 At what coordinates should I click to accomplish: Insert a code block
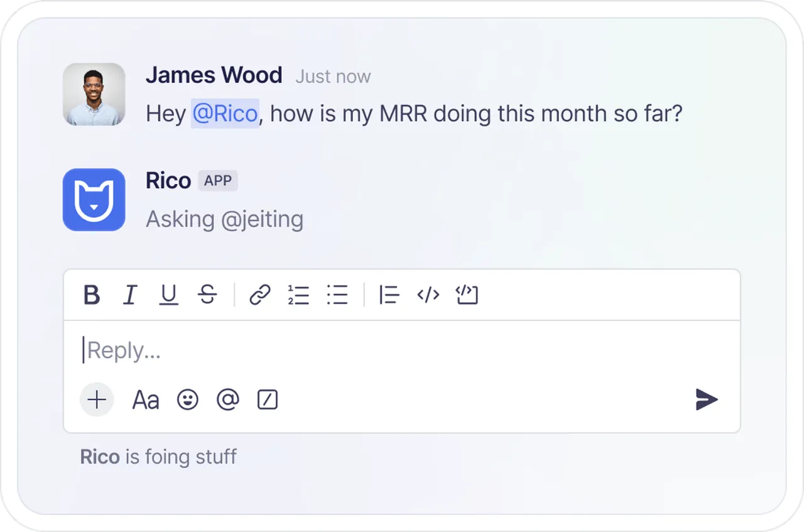click(x=467, y=295)
